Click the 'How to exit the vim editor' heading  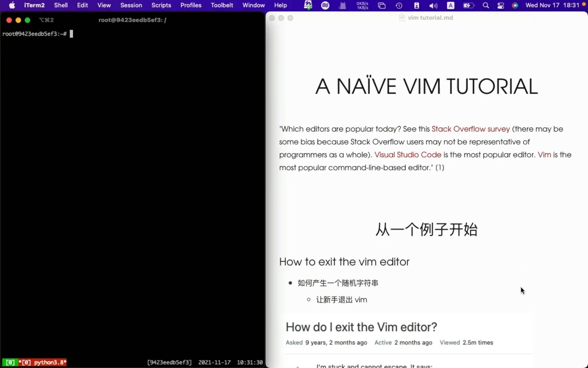tap(344, 262)
